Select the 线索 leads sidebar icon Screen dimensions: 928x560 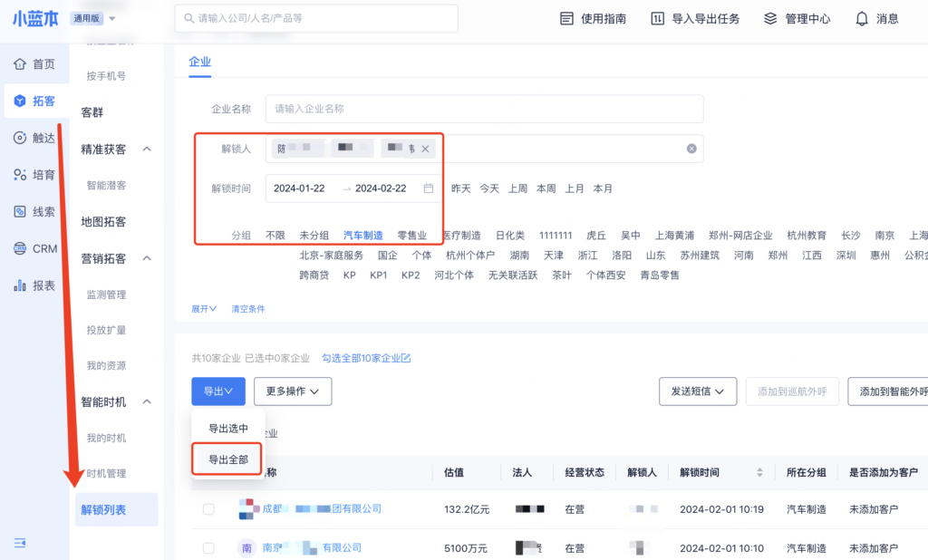coord(20,212)
